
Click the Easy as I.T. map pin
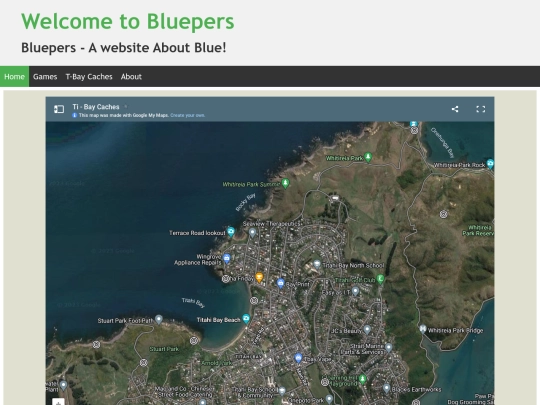click(x=355, y=291)
